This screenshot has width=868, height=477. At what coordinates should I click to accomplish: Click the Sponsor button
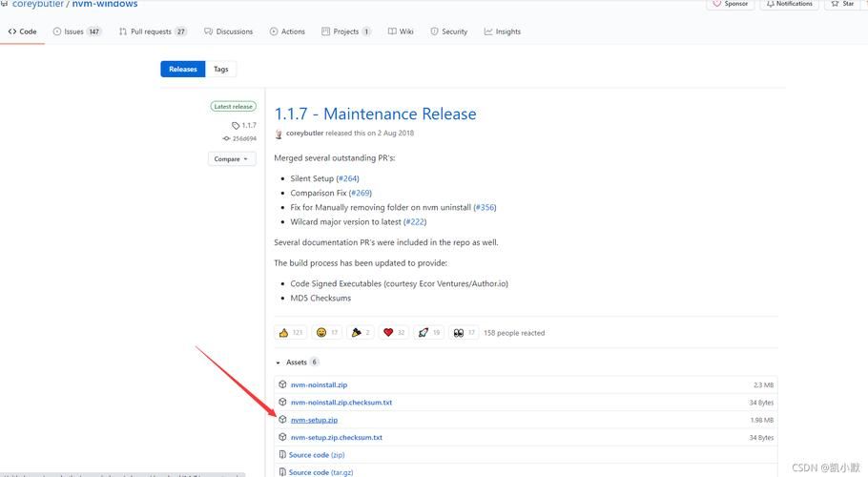pyautogui.click(x=730, y=4)
